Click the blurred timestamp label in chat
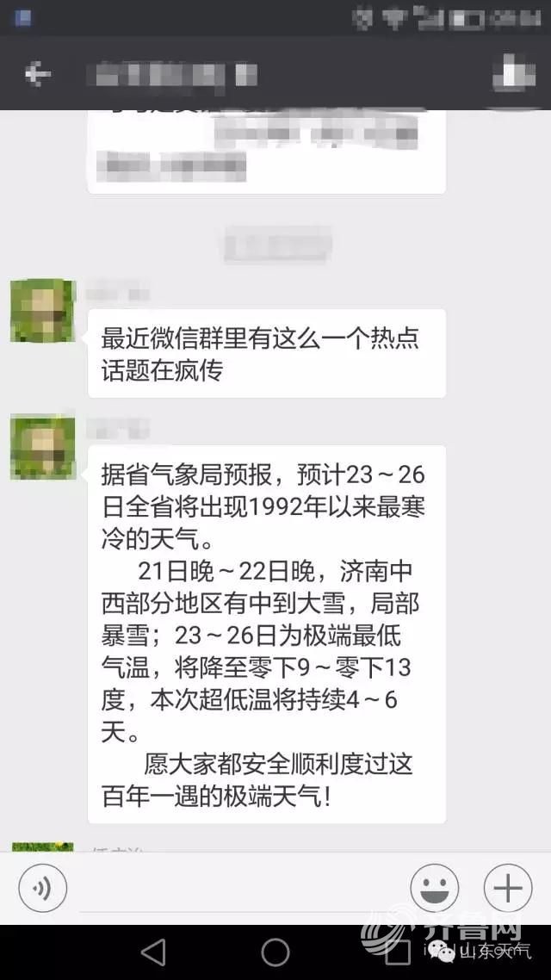 pyautogui.click(x=277, y=245)
